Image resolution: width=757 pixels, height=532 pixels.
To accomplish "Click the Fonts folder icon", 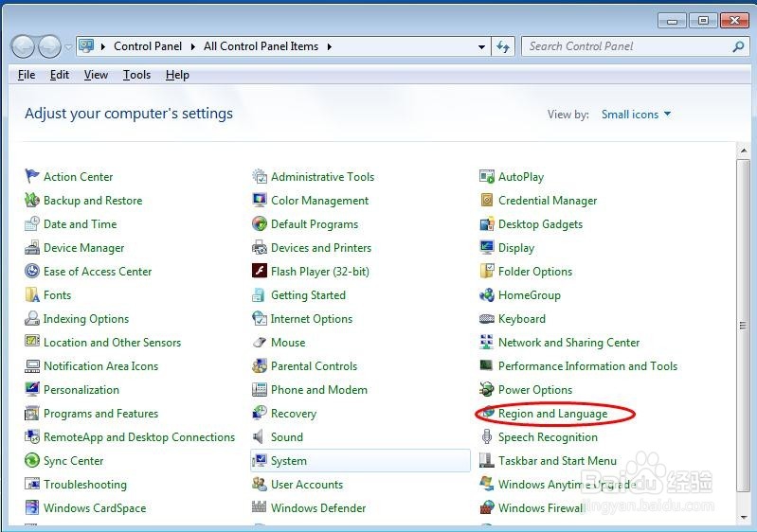I will [x=32, y=294].
